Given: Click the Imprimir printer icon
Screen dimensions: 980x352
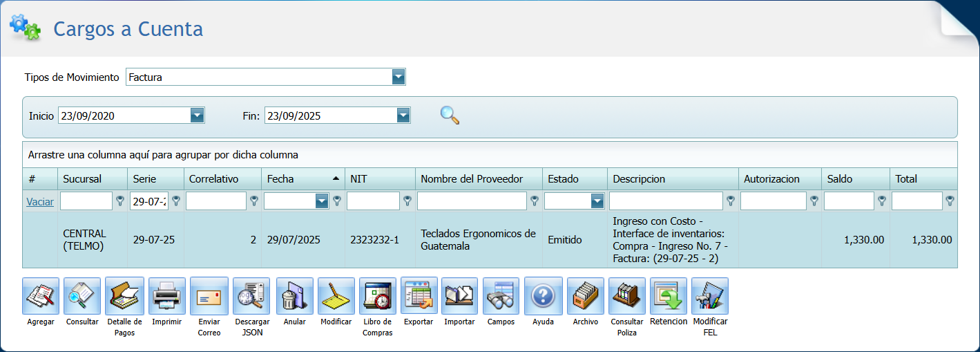Looking at the screenshot, I should pyautogui.click(x=167, y=296).
